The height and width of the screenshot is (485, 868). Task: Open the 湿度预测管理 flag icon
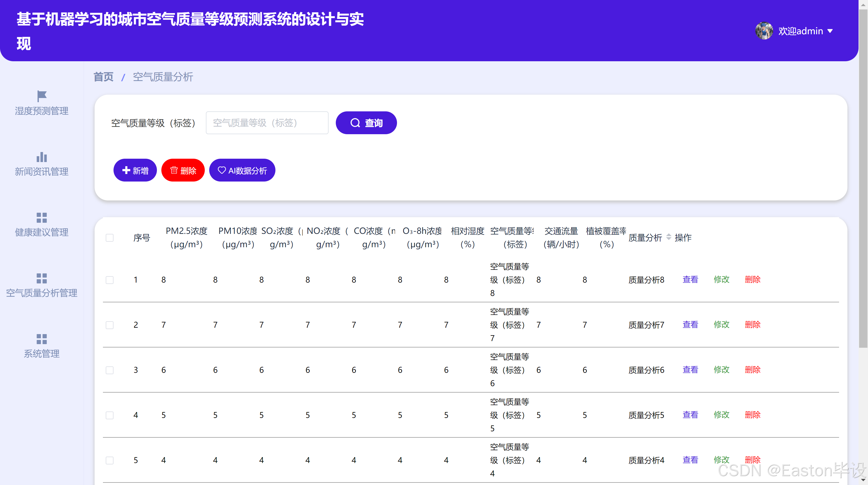tap(41, 96)
